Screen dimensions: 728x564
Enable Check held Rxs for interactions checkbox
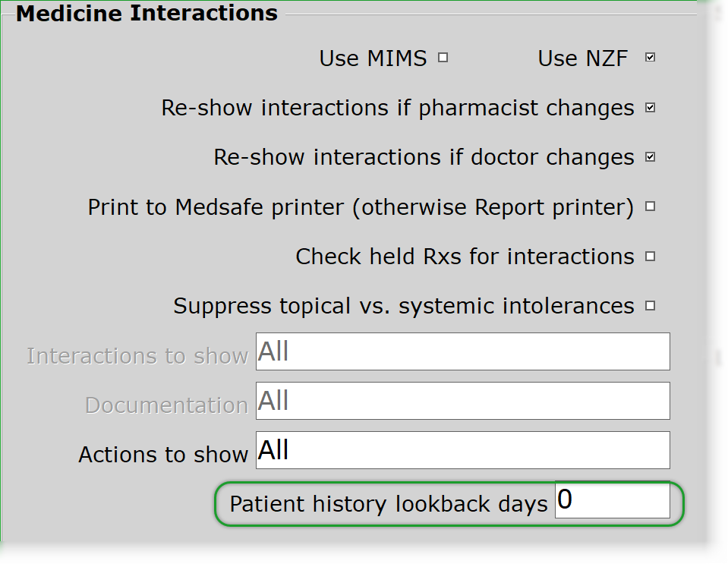click(650, 257)
